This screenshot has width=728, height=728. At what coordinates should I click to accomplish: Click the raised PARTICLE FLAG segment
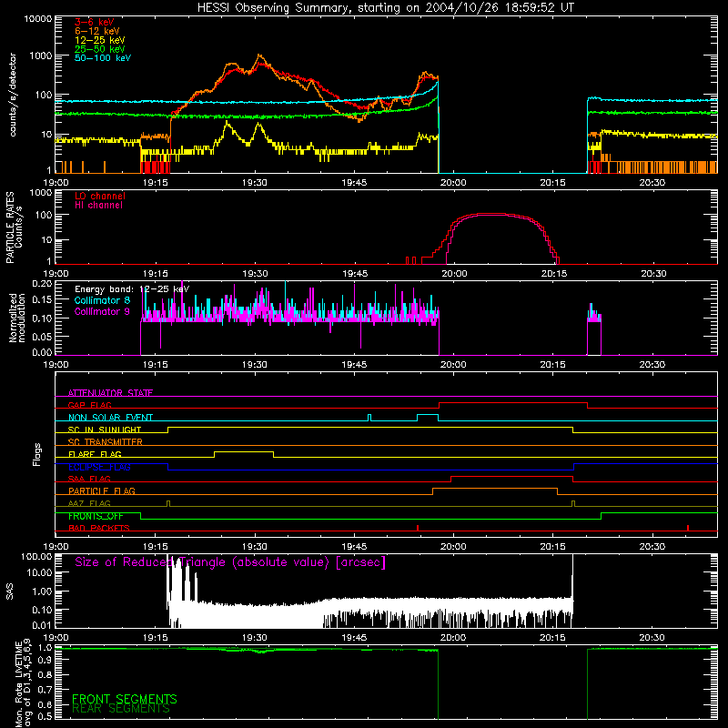[495, 489]
